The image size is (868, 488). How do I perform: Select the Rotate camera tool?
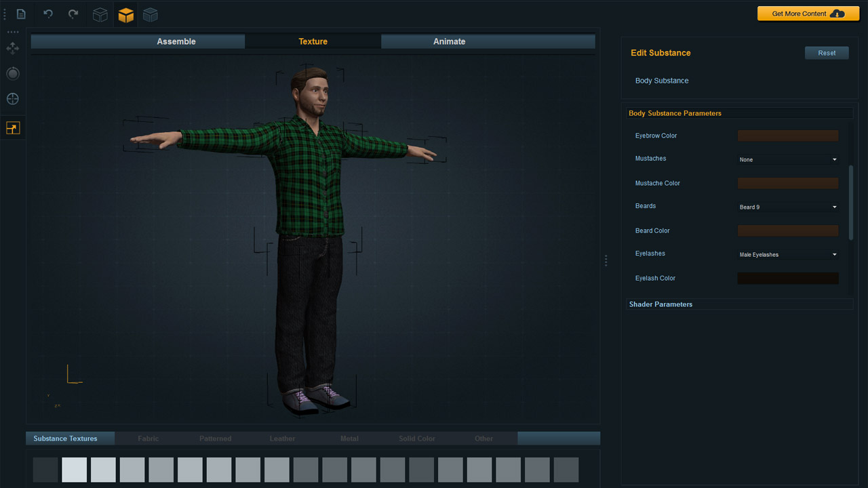click(x=13, y=73)
